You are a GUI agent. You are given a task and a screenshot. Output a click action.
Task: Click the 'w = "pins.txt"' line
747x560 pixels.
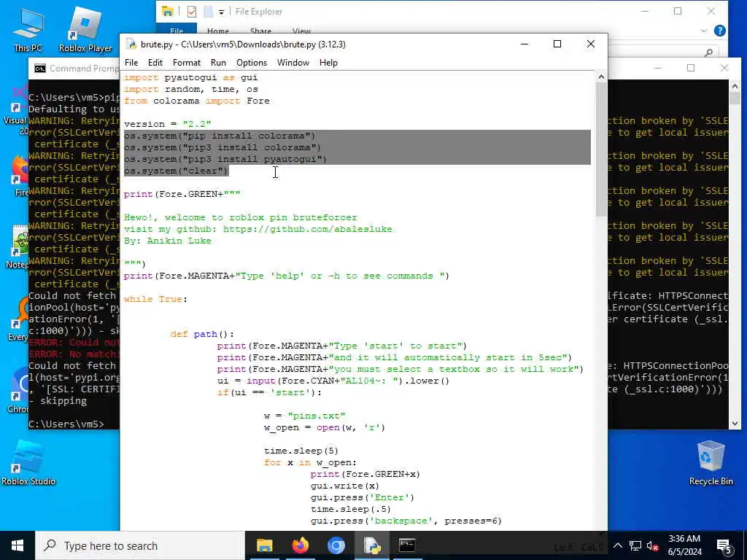pos(304,416)
